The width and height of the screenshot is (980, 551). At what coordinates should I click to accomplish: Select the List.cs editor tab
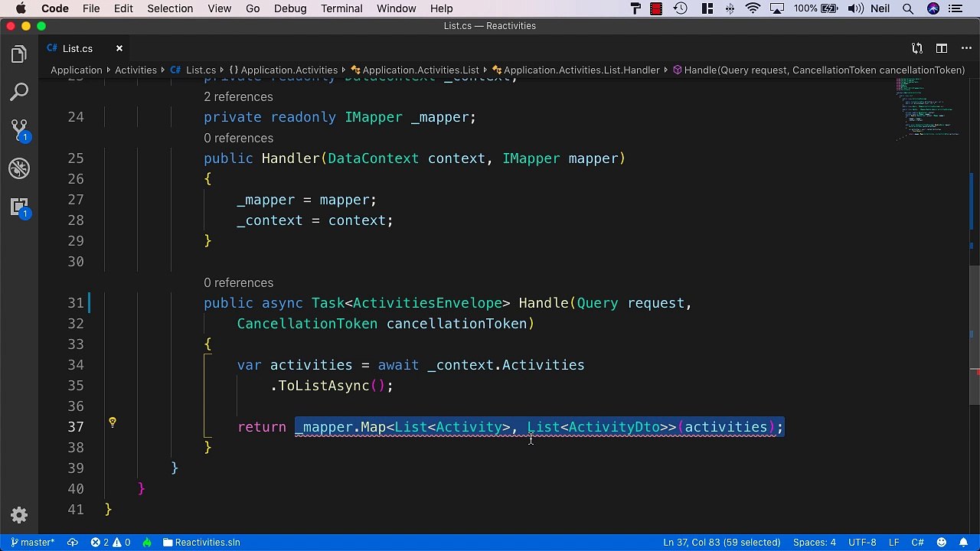77,48
